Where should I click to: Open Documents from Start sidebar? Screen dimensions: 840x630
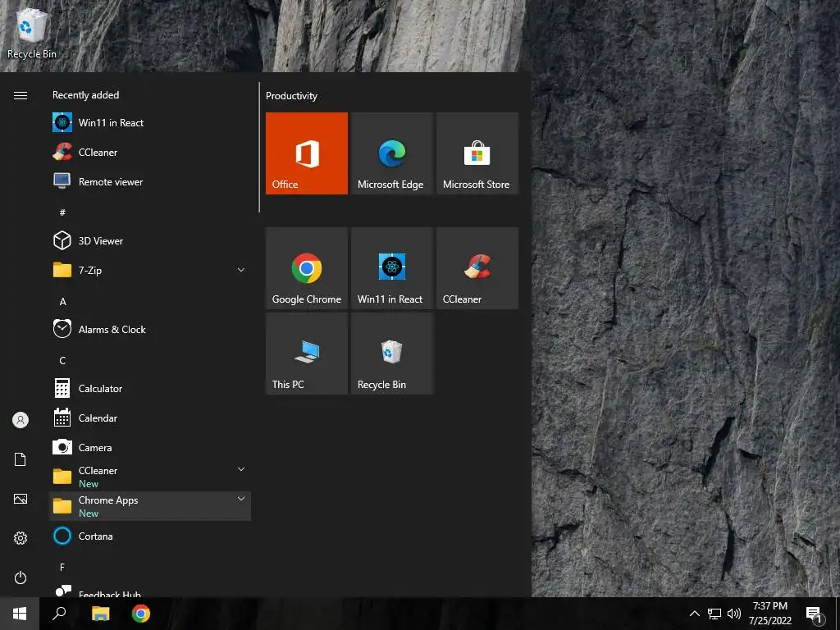[x=21, y=459]
